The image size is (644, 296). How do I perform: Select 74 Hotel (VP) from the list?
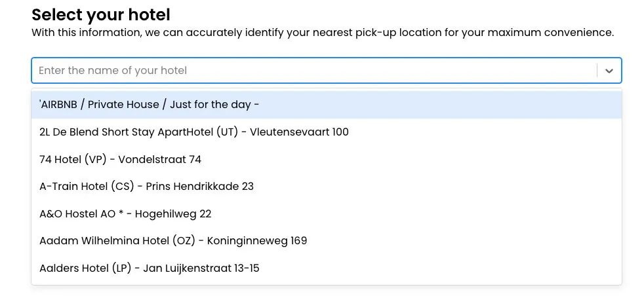(121, 159)
